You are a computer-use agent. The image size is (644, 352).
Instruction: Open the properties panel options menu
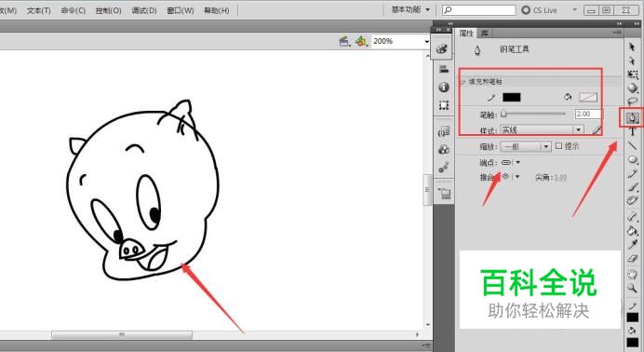(x=616, y=33)
